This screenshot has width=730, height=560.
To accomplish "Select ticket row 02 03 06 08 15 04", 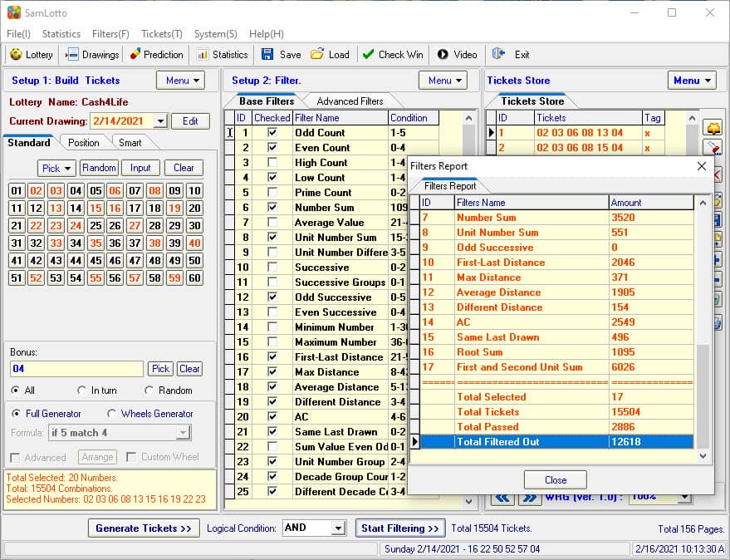I will click(580, 148).
